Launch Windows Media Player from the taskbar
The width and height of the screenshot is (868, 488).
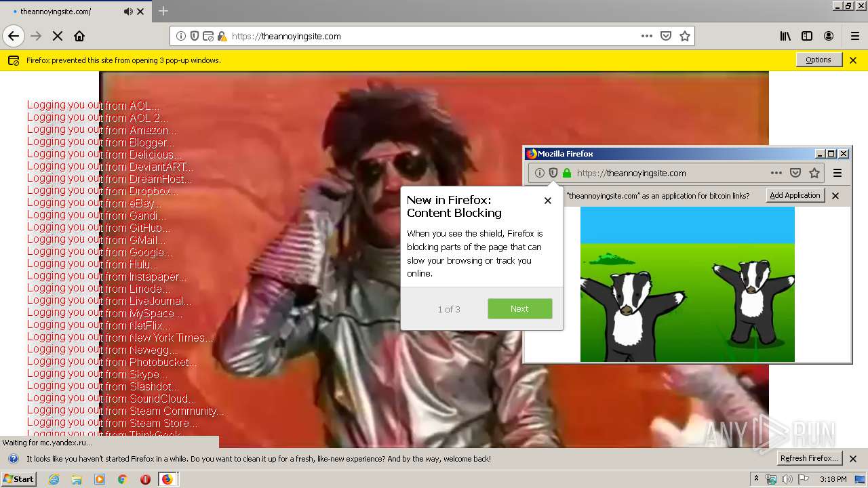tap(100, 479)
